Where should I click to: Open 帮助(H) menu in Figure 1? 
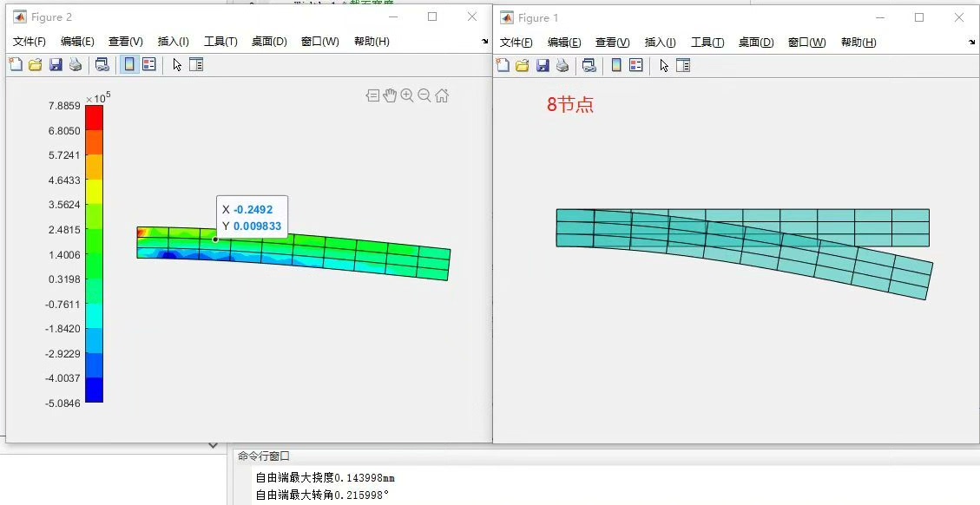tap(858, 42)
